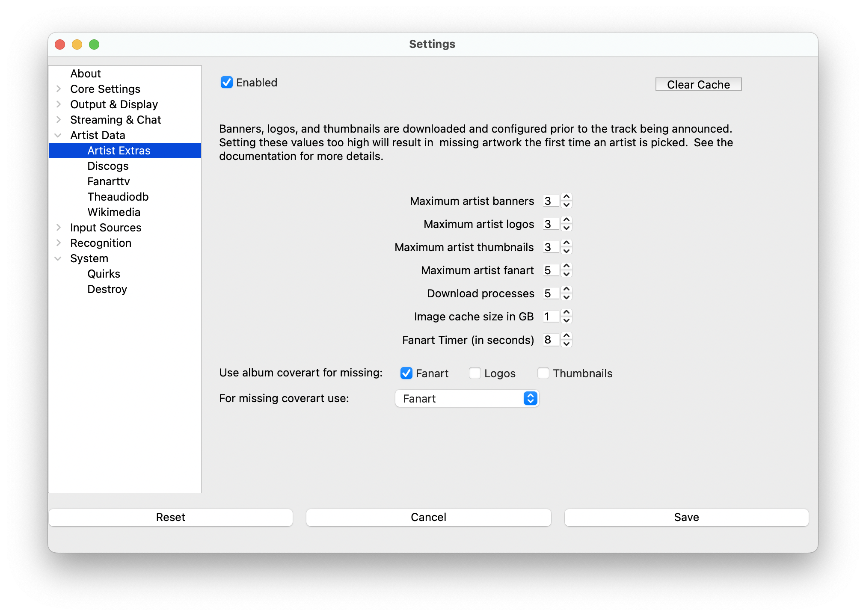Open missing coverart Fanart dropdown
This screenshot has height=616, width=866.
(467, 398)
